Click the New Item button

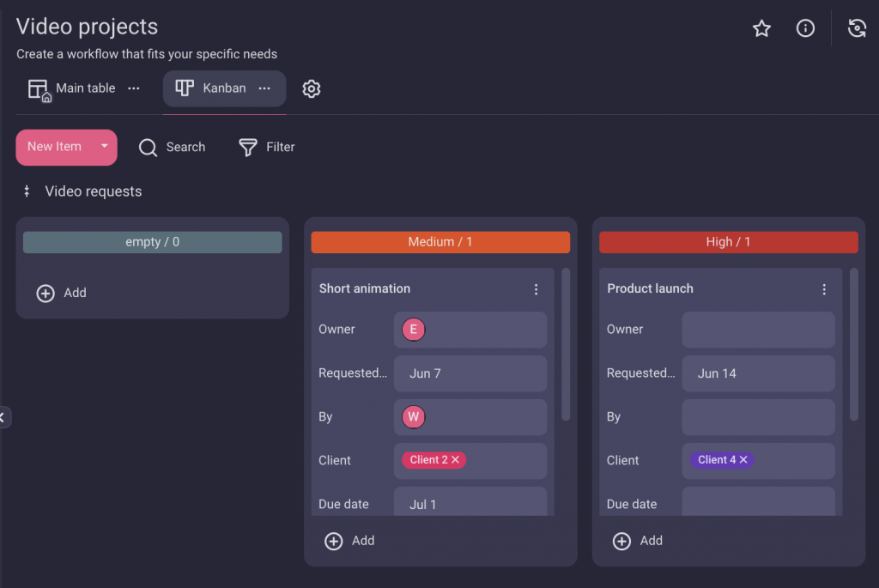[54, 147]
